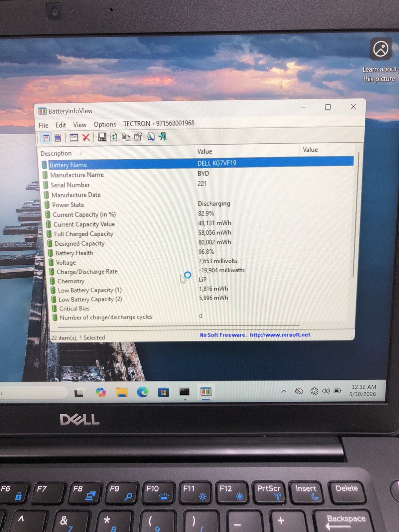
Task: Select the Manufacture Date row
Action: 198,194
